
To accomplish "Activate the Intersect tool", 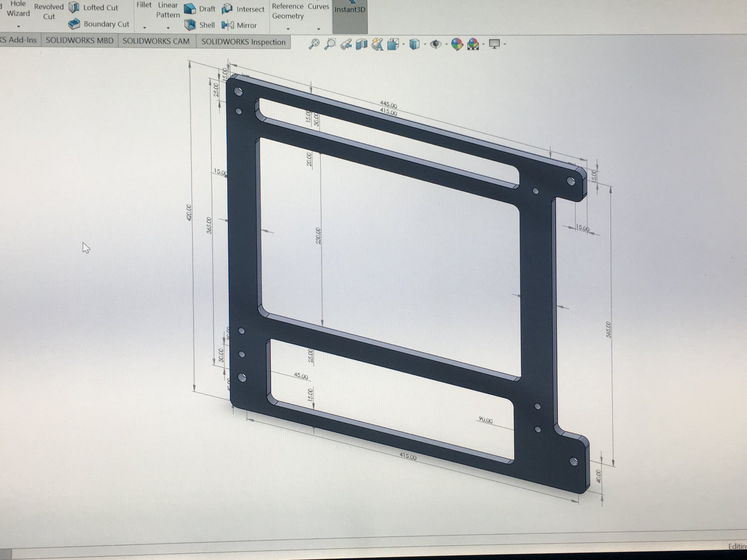I will click(x=243, y=9).
